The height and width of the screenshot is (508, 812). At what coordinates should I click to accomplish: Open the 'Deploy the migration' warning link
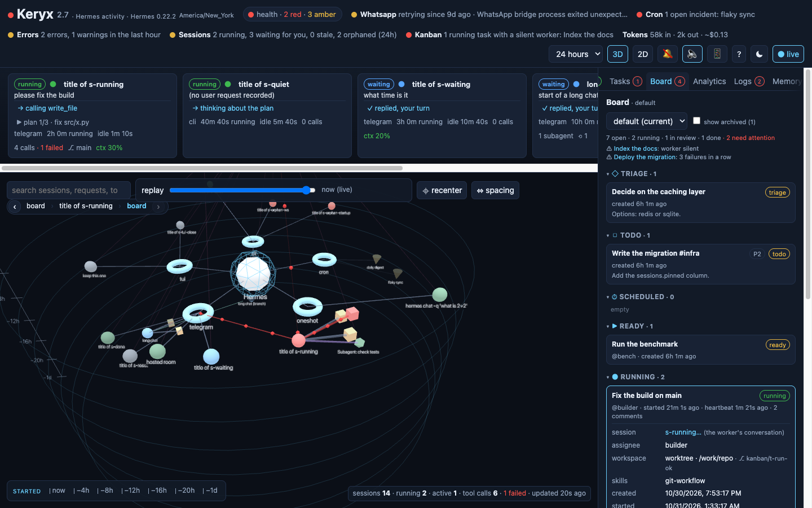[x=645, y=157]
